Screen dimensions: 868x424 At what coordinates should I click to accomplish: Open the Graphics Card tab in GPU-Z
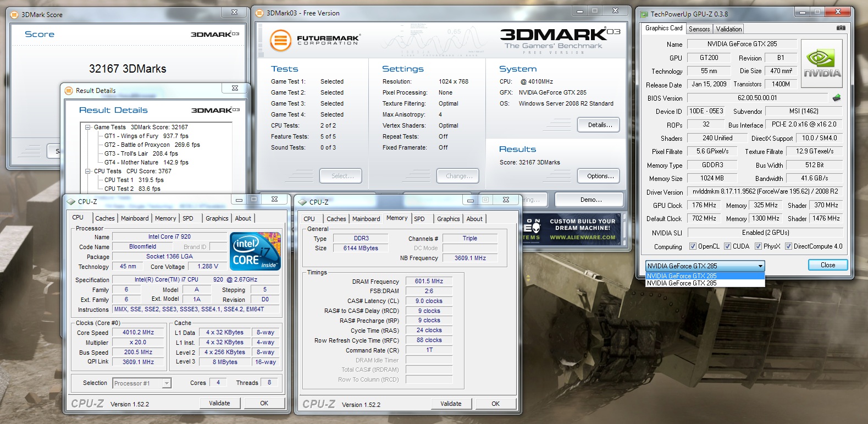[x=664, y=28]
